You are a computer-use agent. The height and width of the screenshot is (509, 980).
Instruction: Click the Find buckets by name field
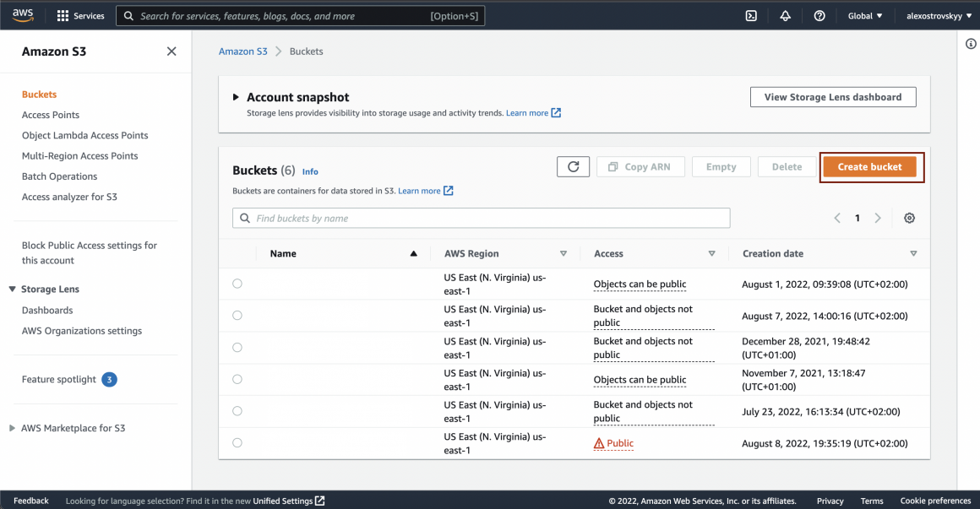pyautogui.click(x=482, y=218)
